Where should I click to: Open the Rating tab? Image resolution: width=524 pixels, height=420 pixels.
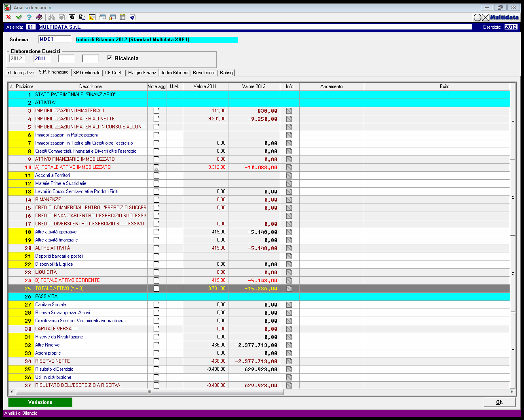[x=226, y=73]
